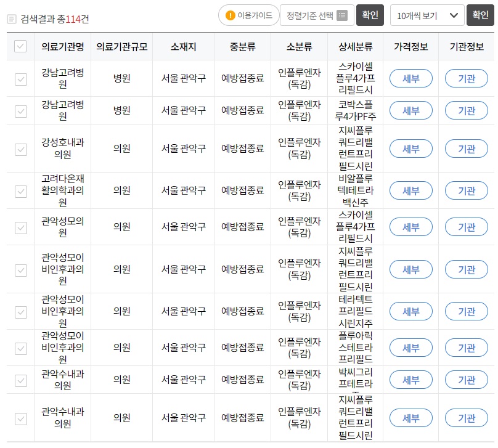
Task: Click the 의료기관명 column header
Action: pyautogui.click(x=62, y=46)
